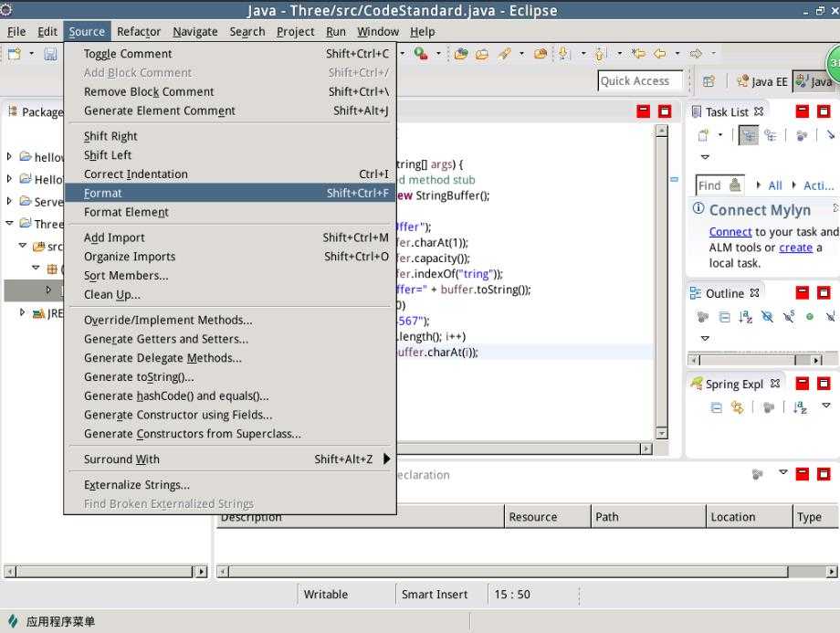The width and height of the screenshot is (840, 633).
Task: Click the editor vertical scrollbar down arrow
Action: click(662, 433)
